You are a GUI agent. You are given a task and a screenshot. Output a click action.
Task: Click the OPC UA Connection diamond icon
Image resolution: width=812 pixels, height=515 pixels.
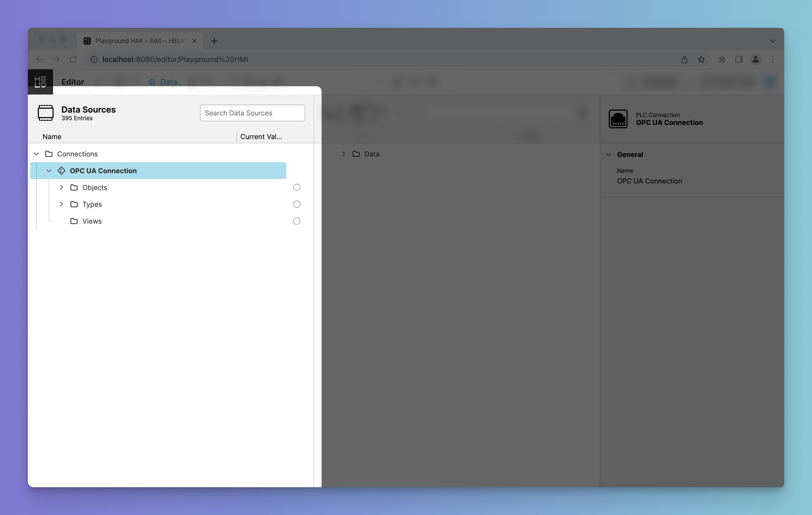click(x=61, y=171)
